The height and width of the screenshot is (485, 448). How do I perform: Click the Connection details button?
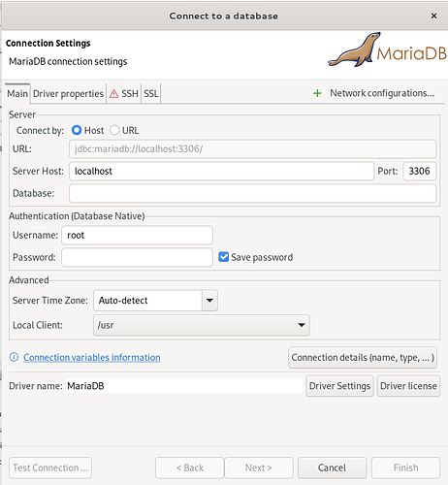tap(363, 357)
